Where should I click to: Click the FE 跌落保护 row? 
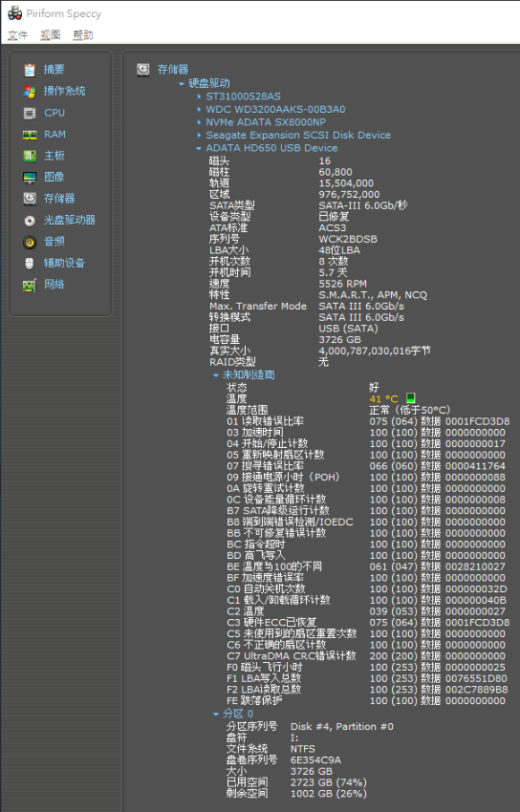point(366,700)
